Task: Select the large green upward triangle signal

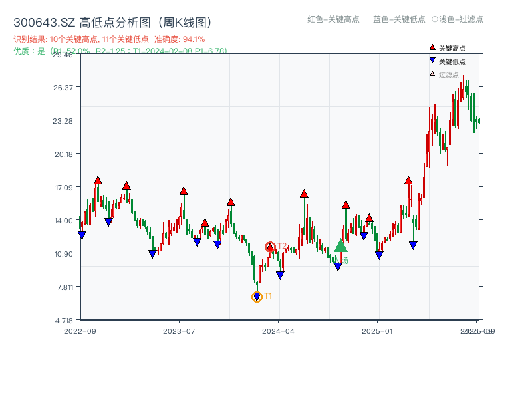Action: 341,245
